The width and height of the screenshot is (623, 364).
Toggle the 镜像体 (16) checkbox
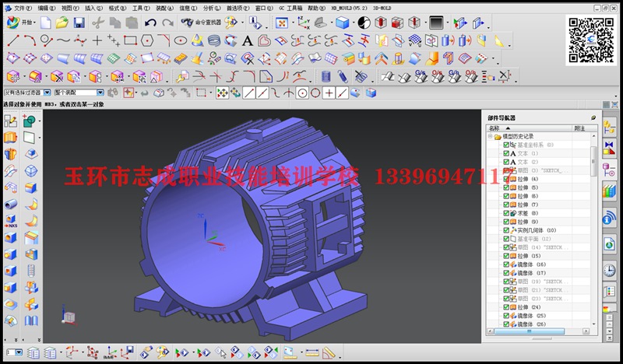506,264
